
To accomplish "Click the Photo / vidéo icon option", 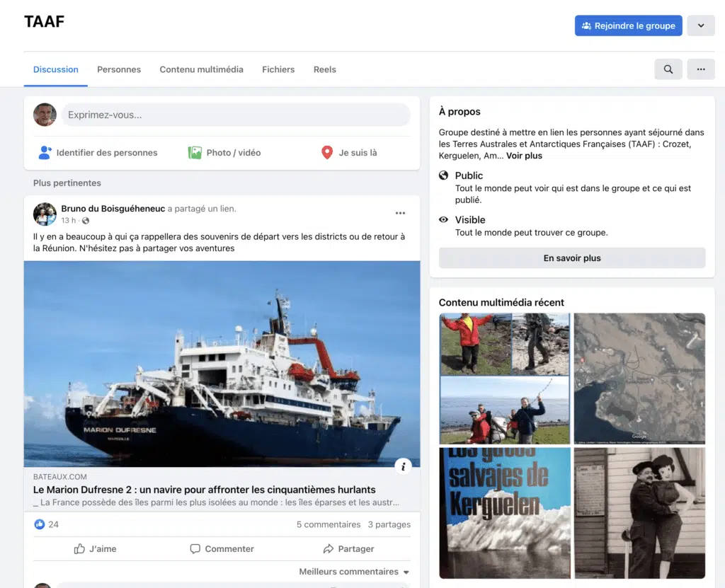I will tap(195, 153).
